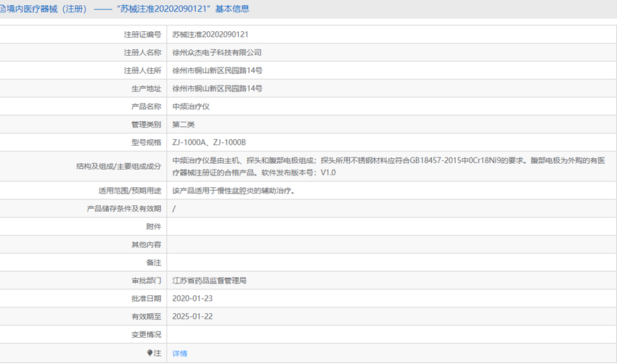Select expiry date 2025-01-22

pos(192,317)
